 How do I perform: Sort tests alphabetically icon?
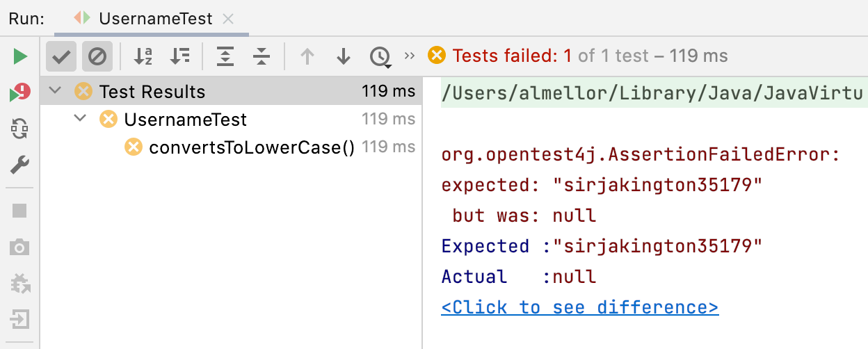(143, 56)
